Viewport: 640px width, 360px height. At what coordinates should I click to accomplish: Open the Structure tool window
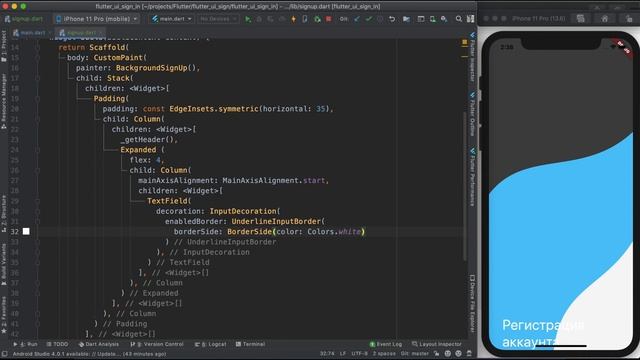(x=4, y=213)
